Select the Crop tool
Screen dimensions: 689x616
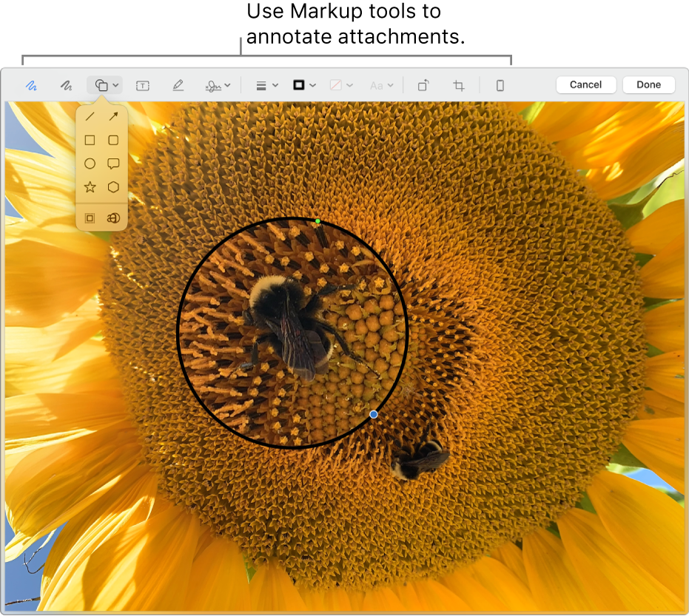click(x=458, y=85)
